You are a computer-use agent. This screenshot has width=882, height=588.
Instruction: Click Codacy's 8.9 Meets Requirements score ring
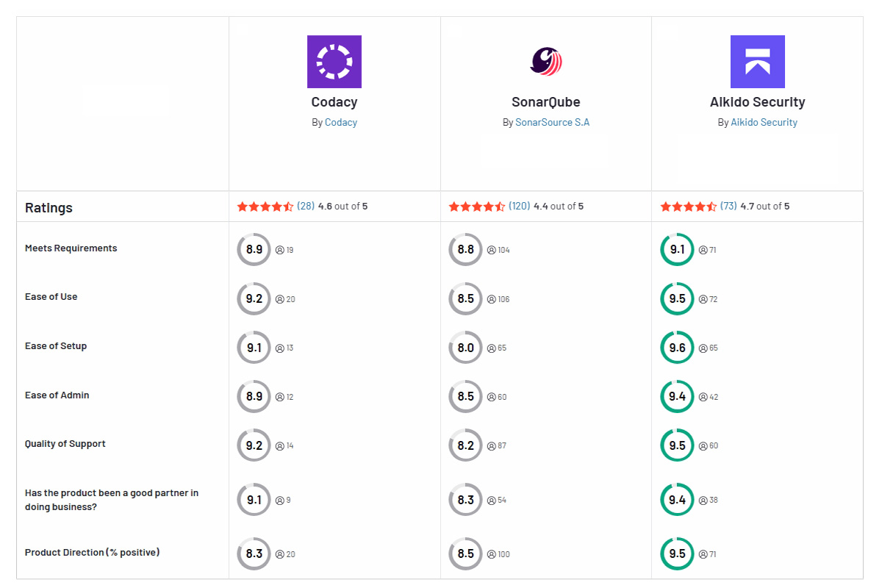(x=254, y=250)
